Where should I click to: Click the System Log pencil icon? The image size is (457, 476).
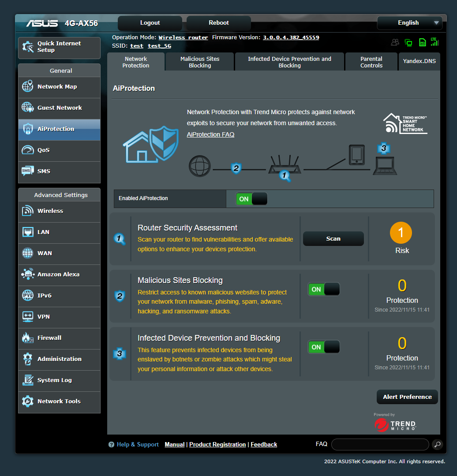28,380
